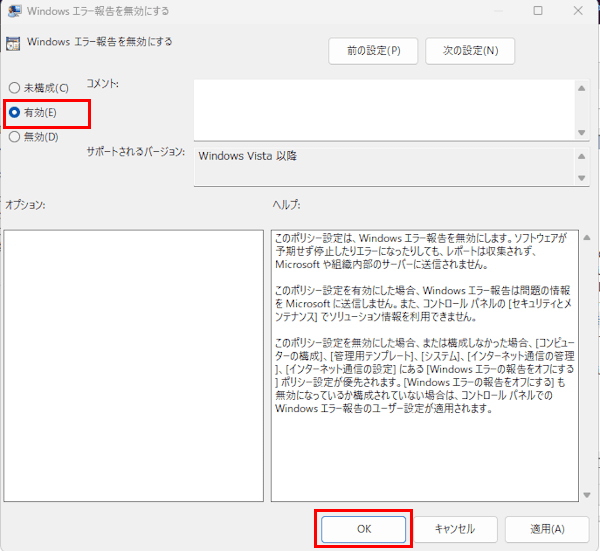
Task: Click the キャンセル button
Action: (x=455, y=529)
